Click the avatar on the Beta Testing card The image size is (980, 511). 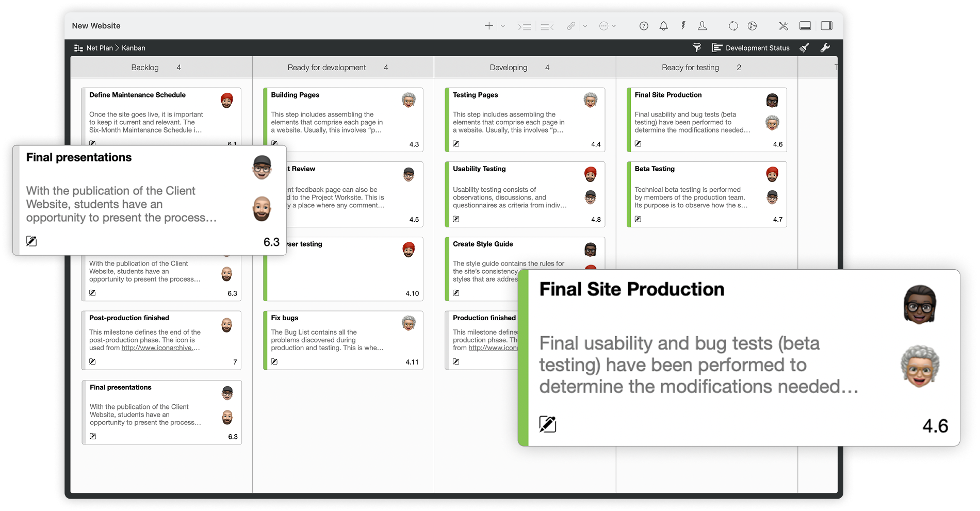coord(772,174)
